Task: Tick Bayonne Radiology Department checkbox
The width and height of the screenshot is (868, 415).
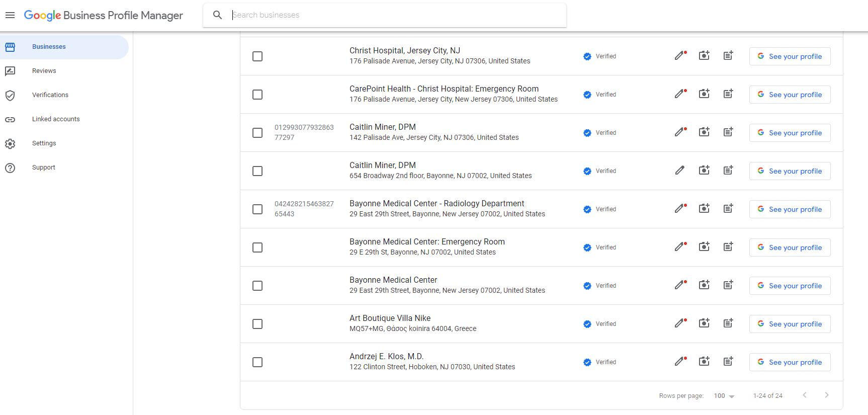Action: (257, 209)
